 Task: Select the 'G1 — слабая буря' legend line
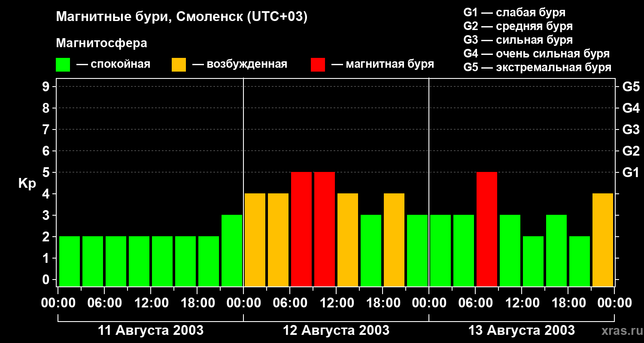point(514,12)
